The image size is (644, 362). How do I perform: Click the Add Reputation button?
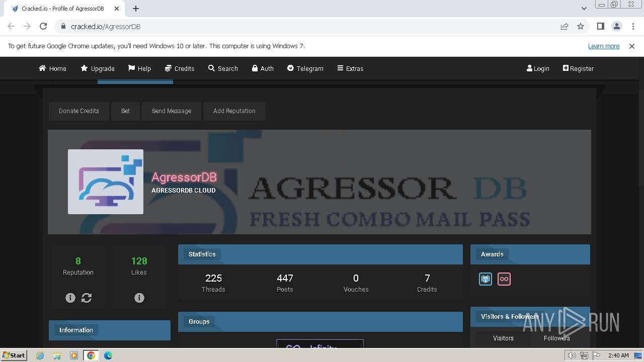coord(234,111)
